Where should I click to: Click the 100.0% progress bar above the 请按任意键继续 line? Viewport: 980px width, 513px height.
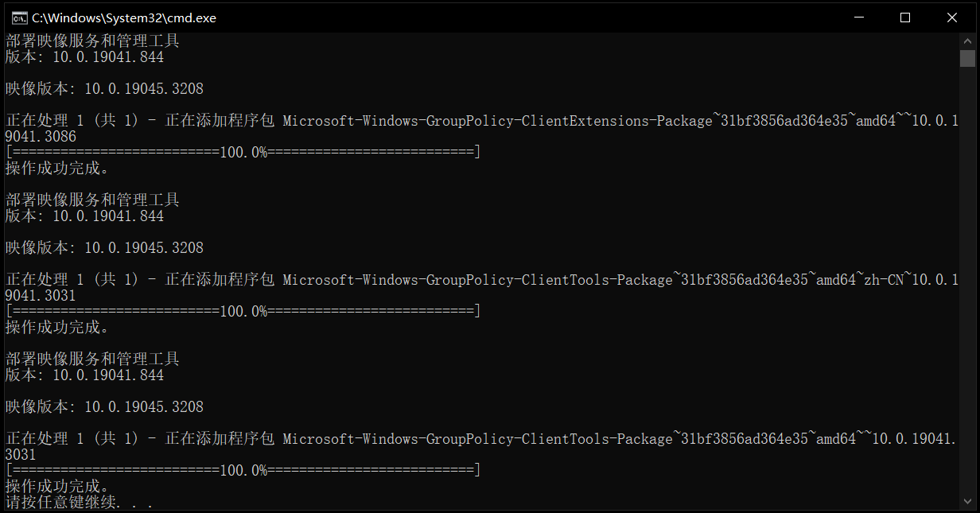coord(243,471)
